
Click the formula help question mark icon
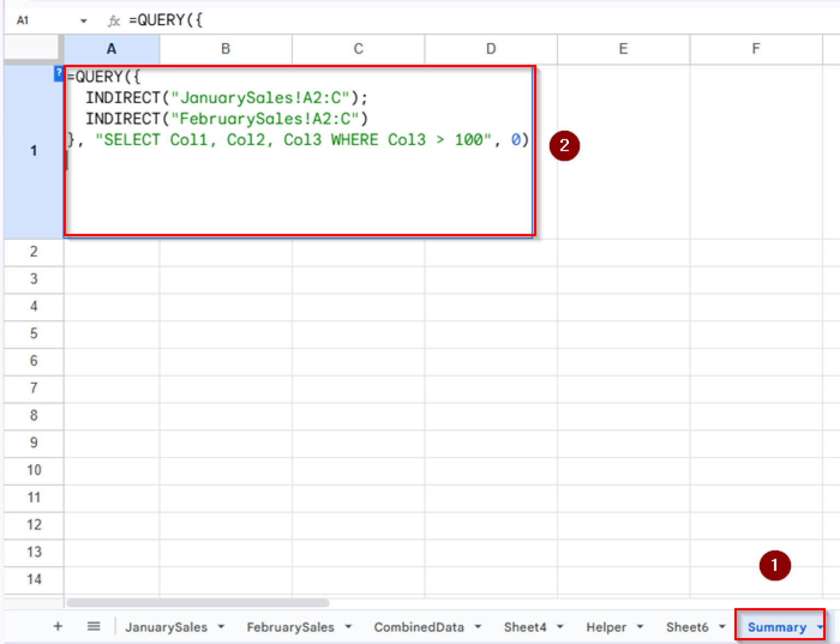[58, 74]
